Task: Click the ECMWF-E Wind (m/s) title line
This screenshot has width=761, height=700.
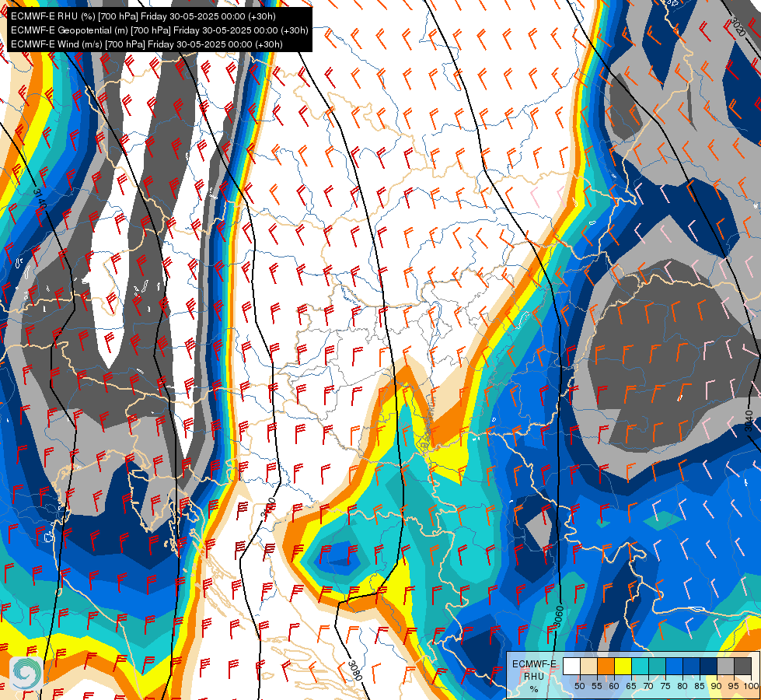Action: 147,44
